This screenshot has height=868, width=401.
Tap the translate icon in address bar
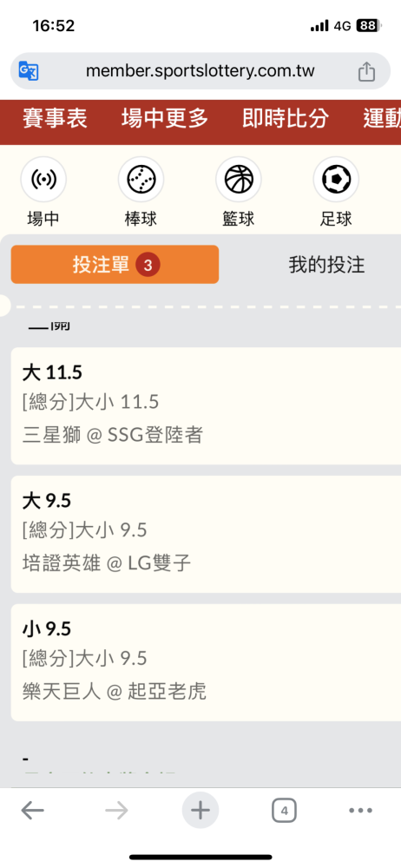click(x=29, y=71)
